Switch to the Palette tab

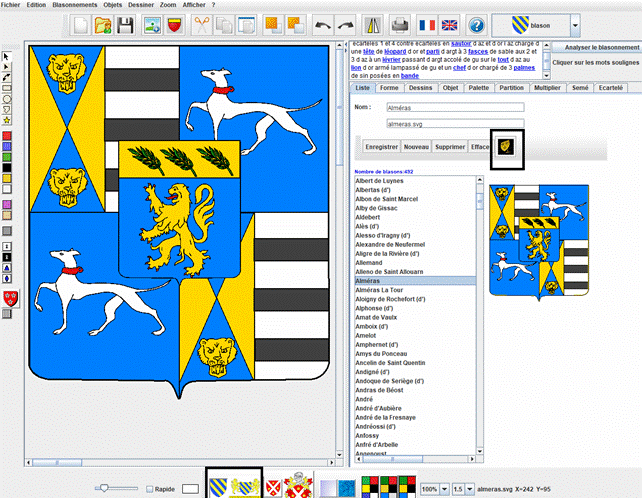coord(479,88)
